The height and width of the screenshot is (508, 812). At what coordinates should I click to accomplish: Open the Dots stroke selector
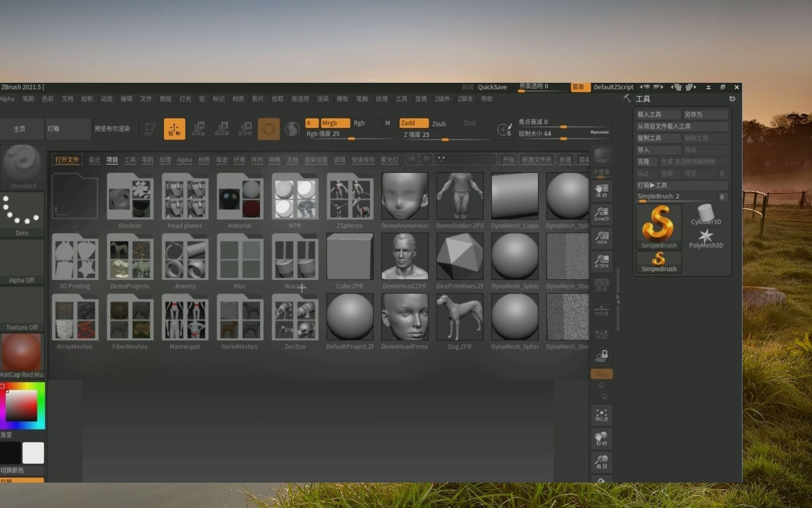(x=22, y=214)
